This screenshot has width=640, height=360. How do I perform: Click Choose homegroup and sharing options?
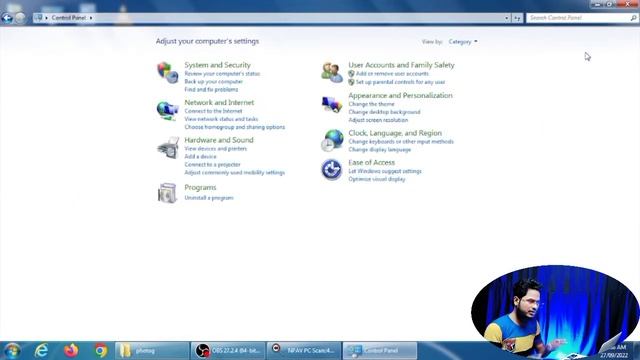tap(235, 127)
